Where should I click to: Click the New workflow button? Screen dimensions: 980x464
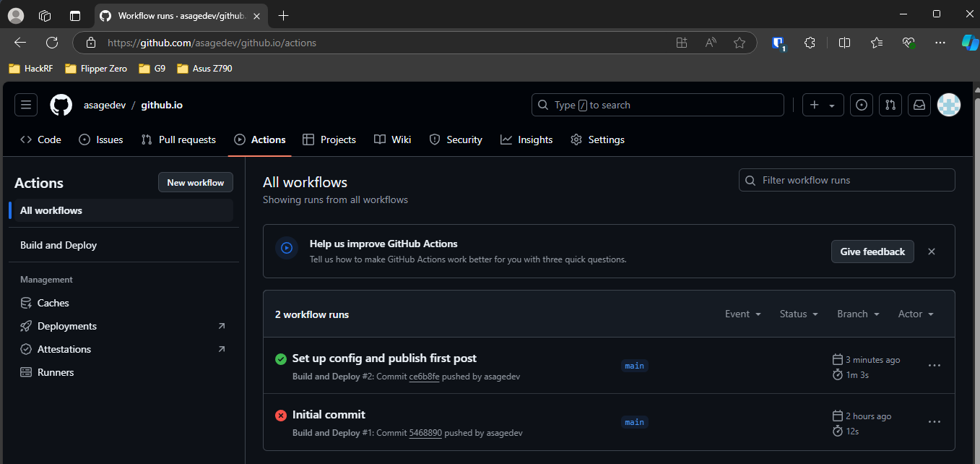[196, 183]
